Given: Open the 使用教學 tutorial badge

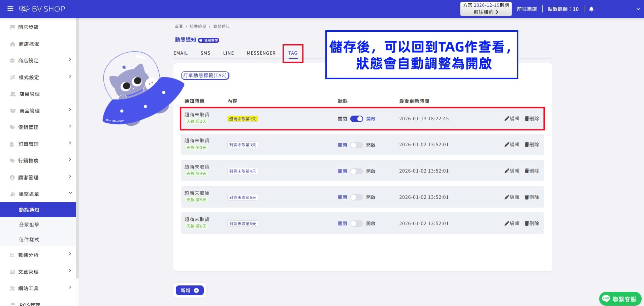Looking at the screenshot, I should pos(208,40).
